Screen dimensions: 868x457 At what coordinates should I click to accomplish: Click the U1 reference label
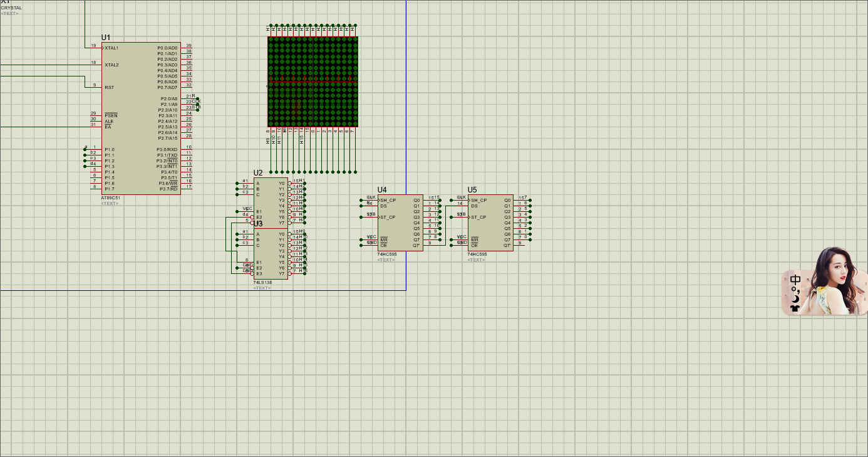point(106,38)
